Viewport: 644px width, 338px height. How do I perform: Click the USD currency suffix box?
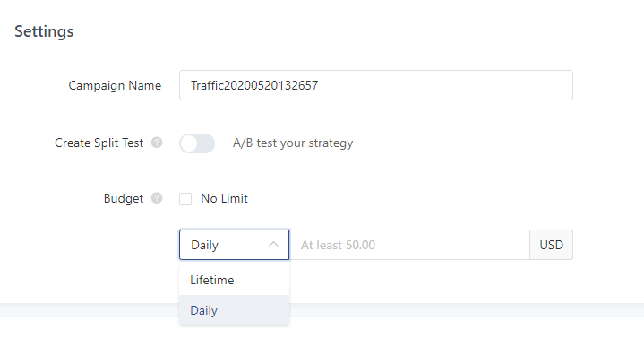pos(551,245)
